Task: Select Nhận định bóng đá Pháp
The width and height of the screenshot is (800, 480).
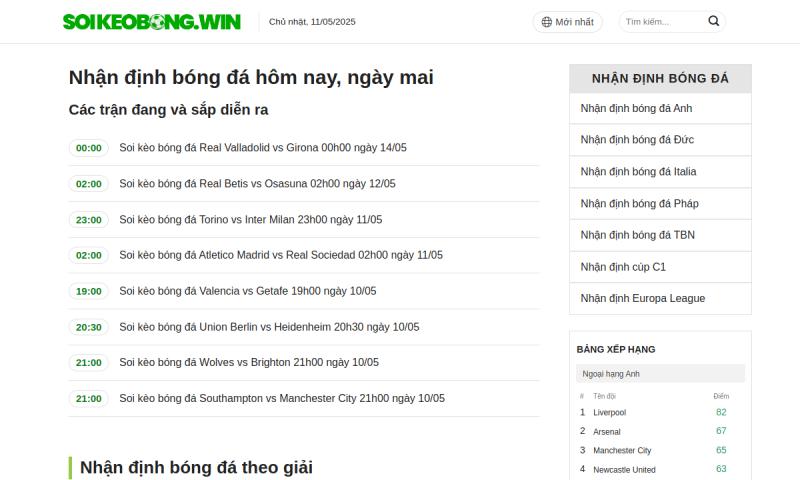Action: click(660, 204)
